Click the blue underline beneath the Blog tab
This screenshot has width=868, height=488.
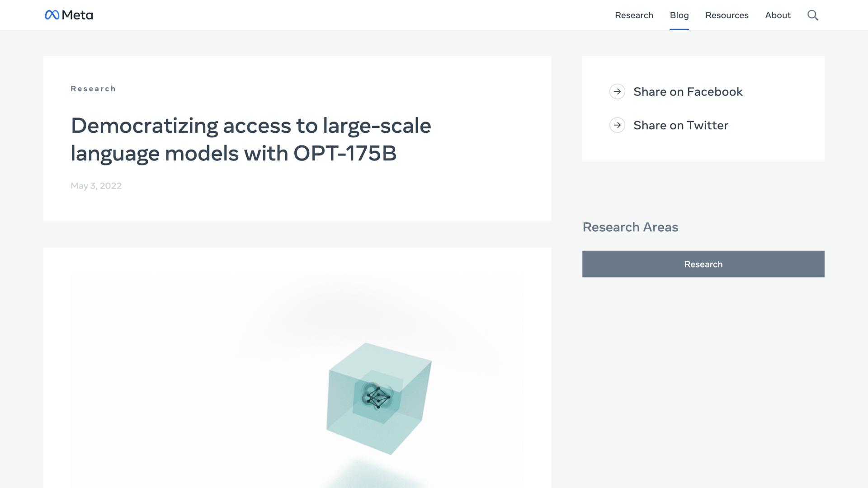679,29
